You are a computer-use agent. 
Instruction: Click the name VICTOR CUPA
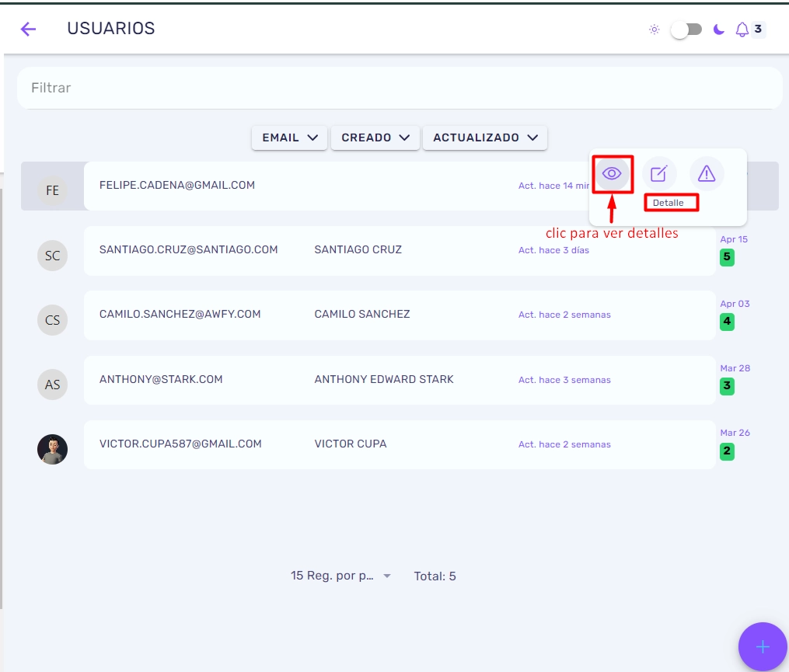[351, 444]
